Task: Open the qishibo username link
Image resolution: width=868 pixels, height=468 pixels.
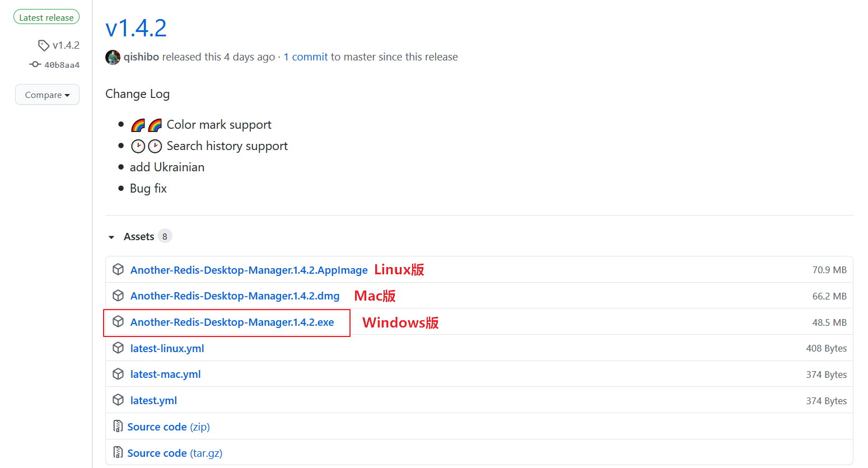Action: pos(141,57)
